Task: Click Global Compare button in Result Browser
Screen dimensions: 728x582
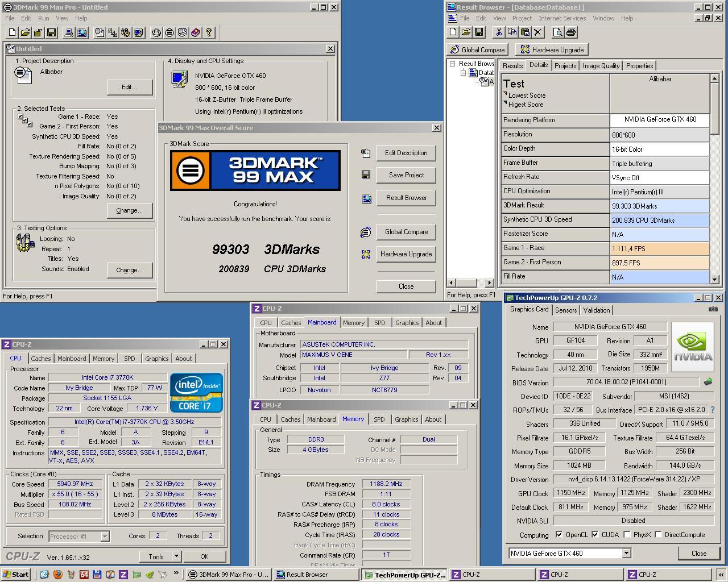Action: [x=477, y=50]
